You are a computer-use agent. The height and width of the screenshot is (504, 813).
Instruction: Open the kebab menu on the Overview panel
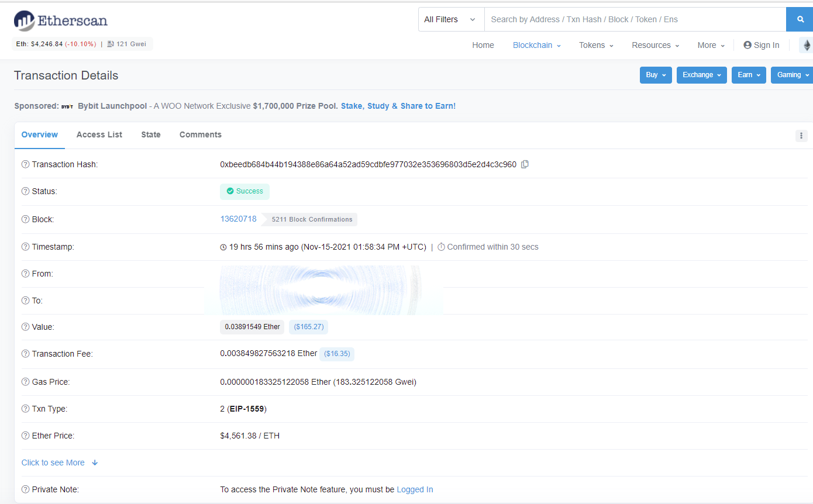coord(801,136)
